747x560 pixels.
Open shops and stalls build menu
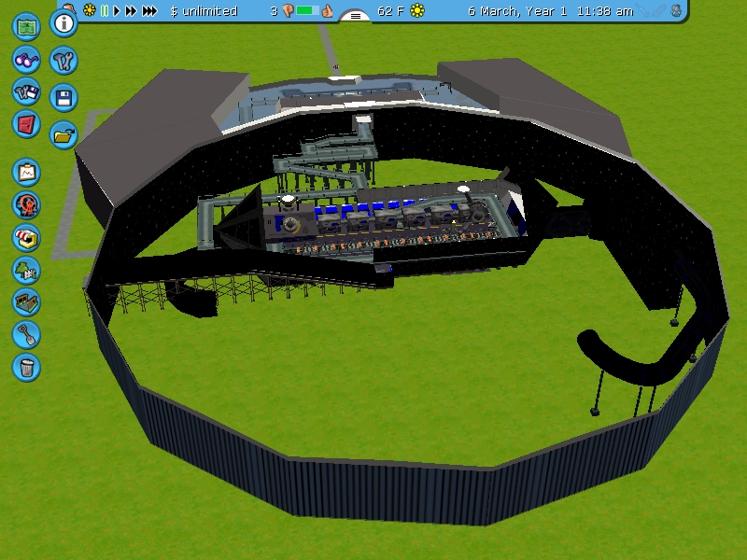coord(26,238)
